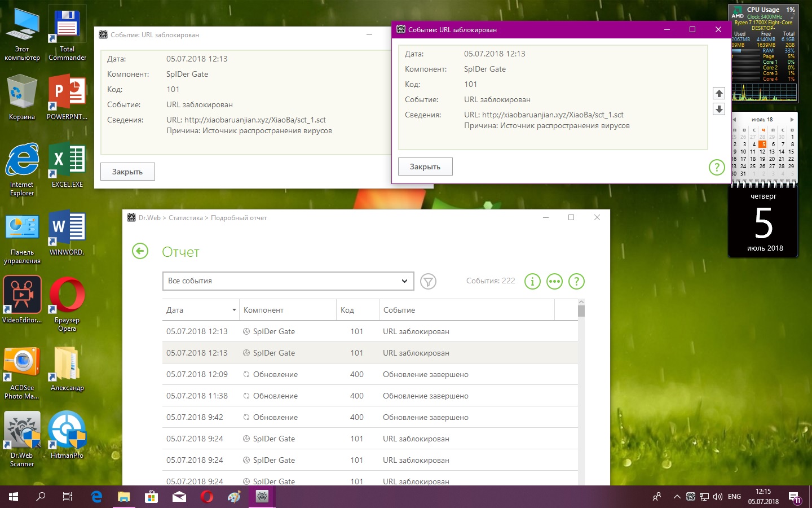Screen dimensions: 812x508
Task: Open the report filter funnel icon
Action: click(x=428, y=281)
